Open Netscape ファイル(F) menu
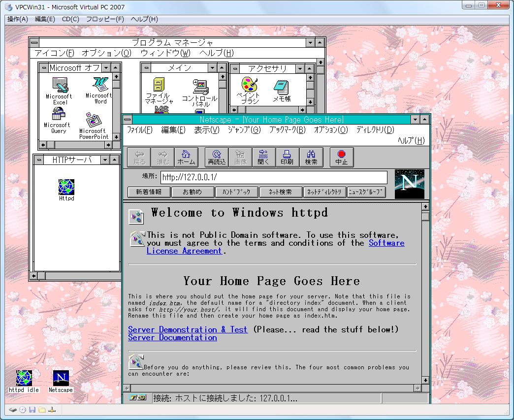The image size is (514, 420). coord(140,130)
